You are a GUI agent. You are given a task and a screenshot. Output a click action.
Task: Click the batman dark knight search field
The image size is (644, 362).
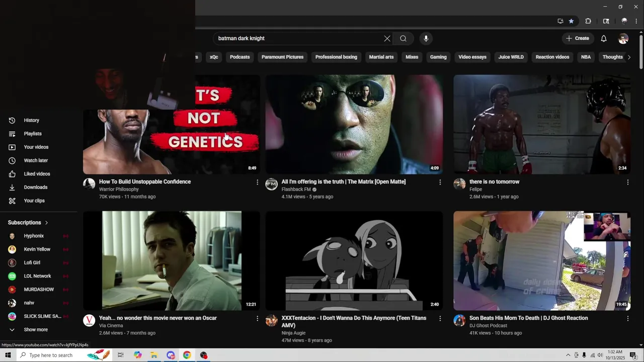pyautogui.click(x=297, y=38)
